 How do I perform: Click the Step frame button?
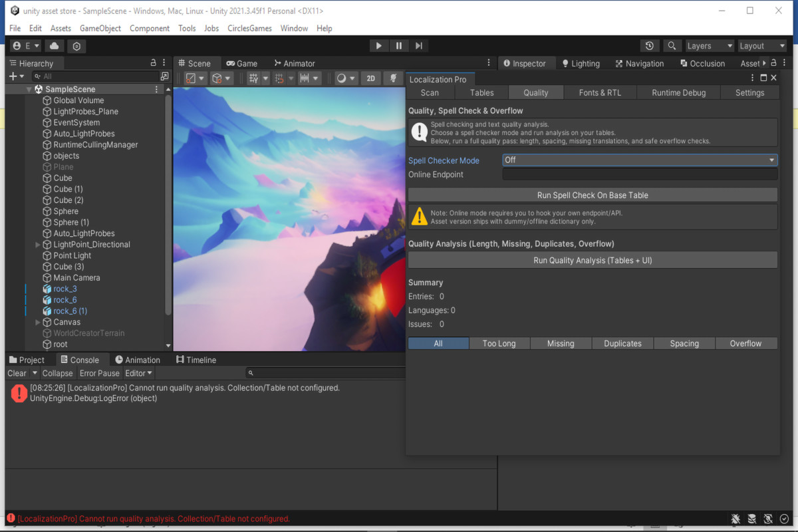coord(418,45)
